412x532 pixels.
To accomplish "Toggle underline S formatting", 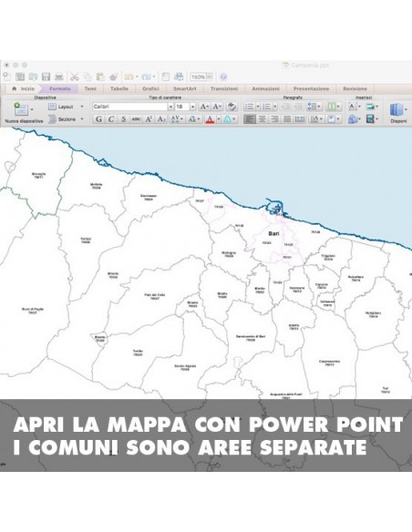I will (x=124, y=119).
